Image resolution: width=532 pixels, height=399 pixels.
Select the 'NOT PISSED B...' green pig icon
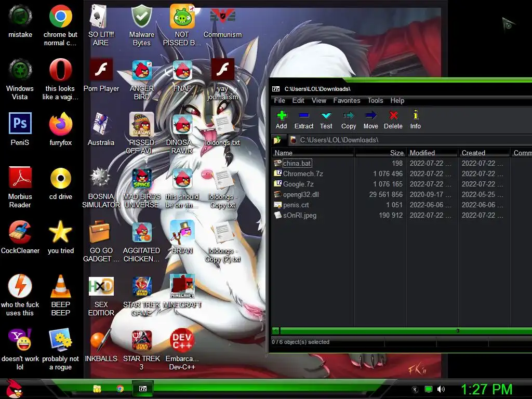point(182,25)
